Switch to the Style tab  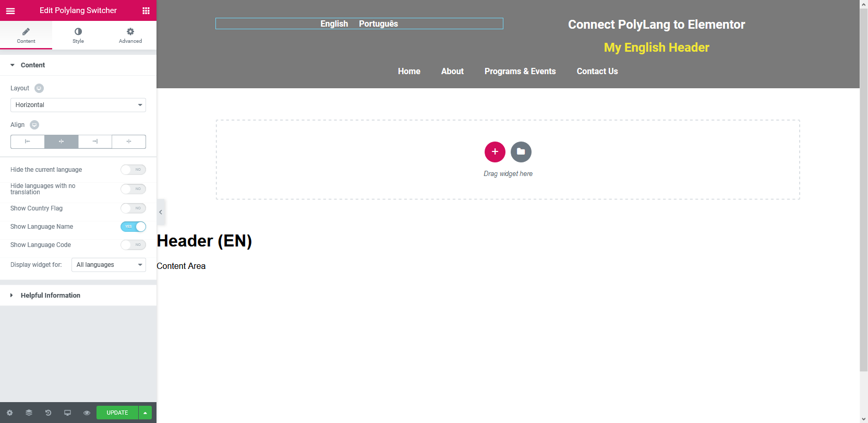point(78,35)
